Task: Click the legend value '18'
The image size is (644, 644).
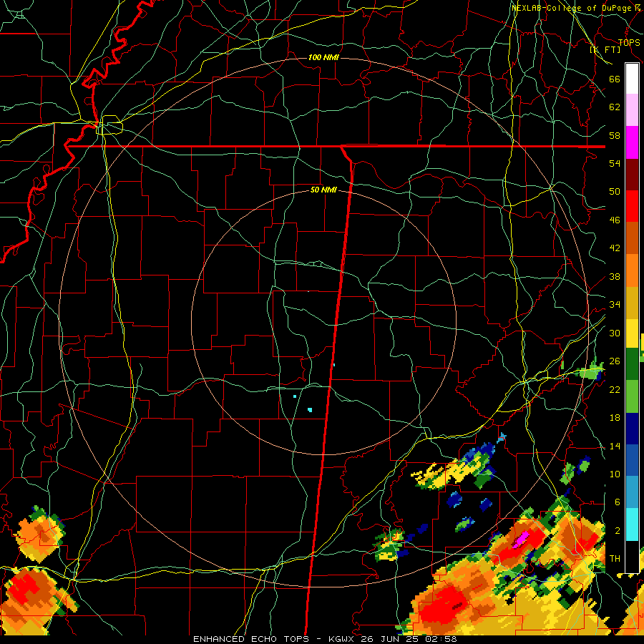Action: click(615, 418)
